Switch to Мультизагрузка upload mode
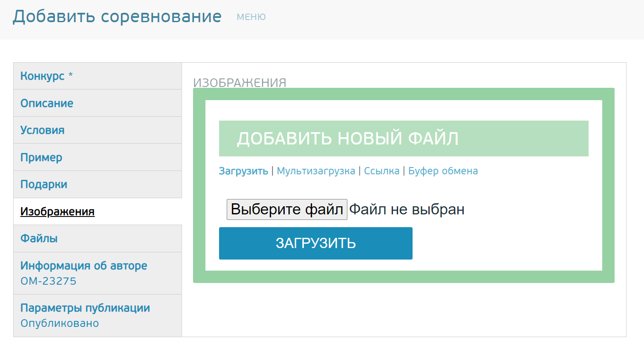644x358 pixels. pos(316,171)
